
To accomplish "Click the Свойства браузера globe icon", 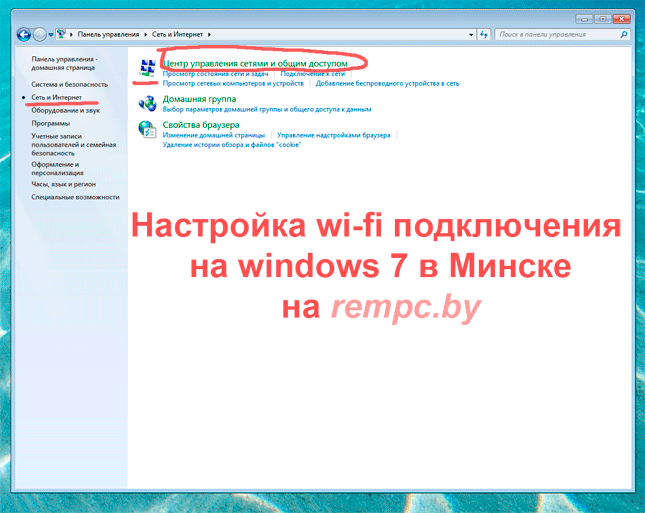I will pos(147,129).
